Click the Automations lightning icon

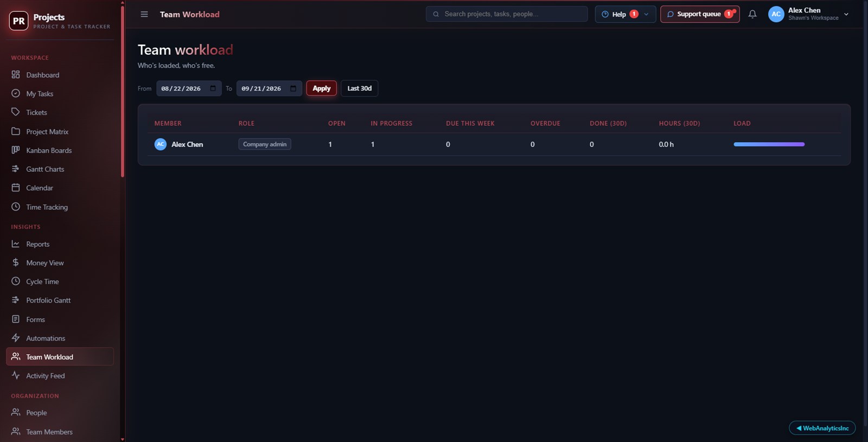16,338
